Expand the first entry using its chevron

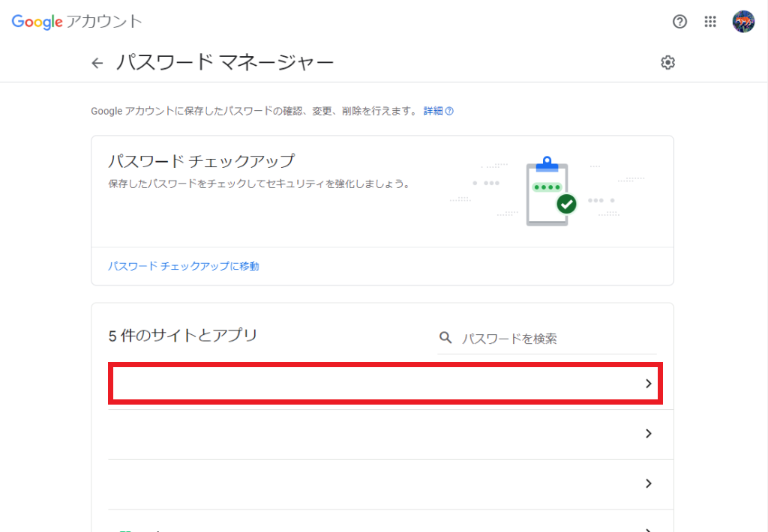point(648,384)
